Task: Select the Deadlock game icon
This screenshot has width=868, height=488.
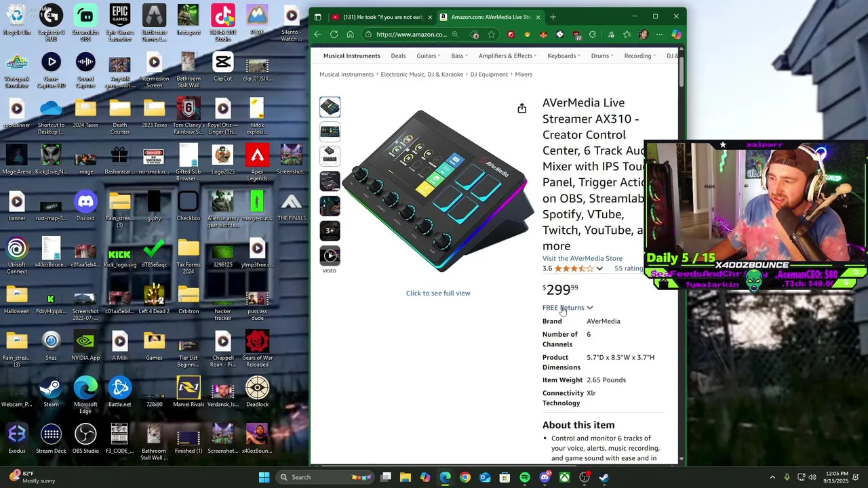Action: pos(257,392)
